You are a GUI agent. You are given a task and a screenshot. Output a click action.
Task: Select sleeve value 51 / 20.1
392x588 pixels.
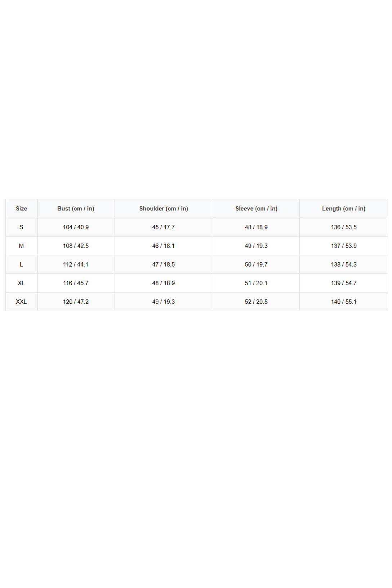point(256,283)
